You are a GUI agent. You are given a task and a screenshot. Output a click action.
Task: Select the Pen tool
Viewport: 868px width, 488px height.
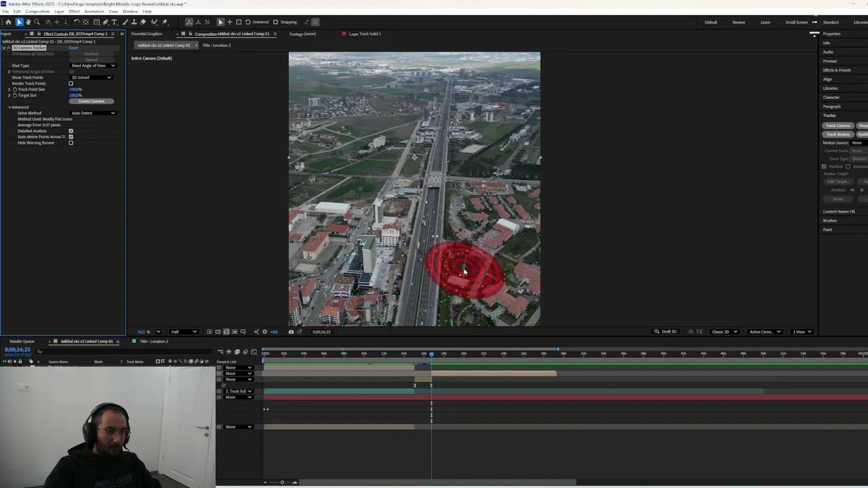click(x=105, y=22)
